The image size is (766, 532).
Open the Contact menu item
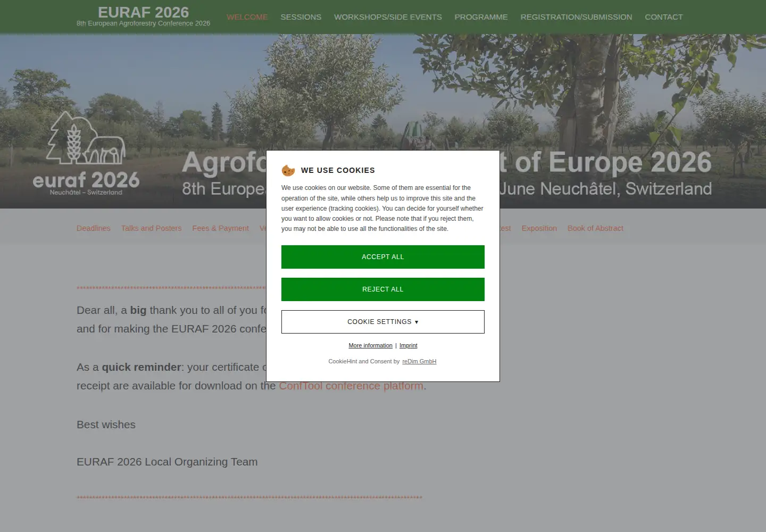664,17
